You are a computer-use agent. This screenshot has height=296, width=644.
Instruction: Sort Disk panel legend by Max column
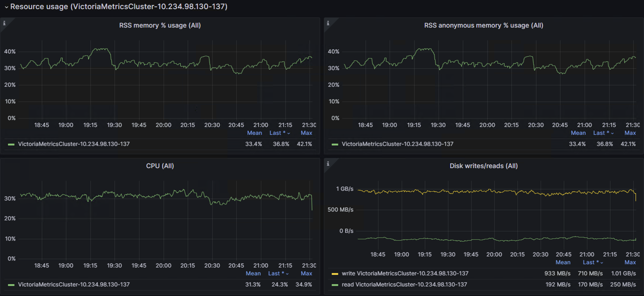pos(631,262)
